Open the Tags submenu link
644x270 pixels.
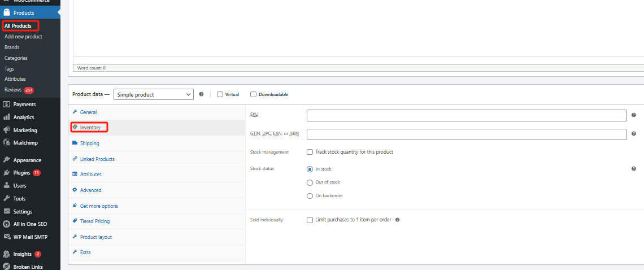click(x=9, y=69)
